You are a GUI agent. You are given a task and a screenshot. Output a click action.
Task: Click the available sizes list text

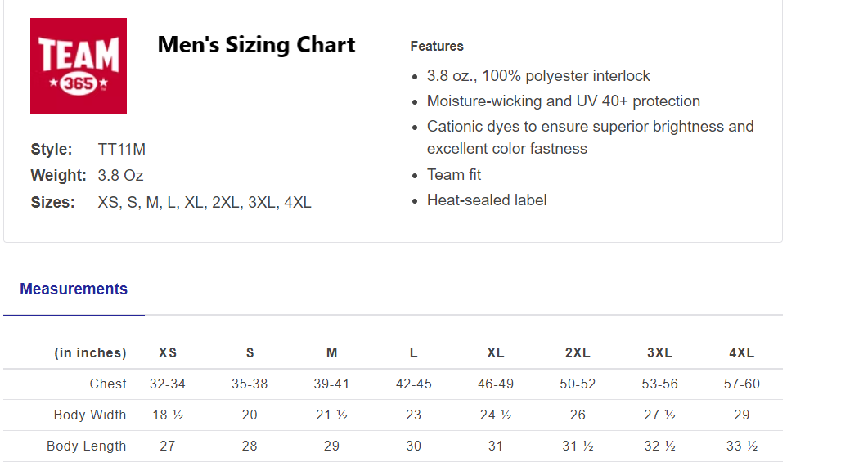point(205,203)
